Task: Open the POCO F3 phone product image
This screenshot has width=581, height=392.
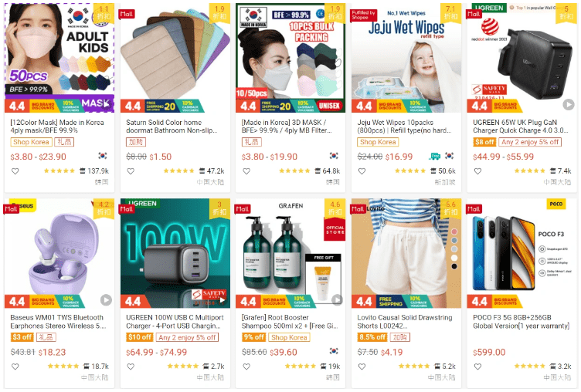Action: [x=522, y=254]
